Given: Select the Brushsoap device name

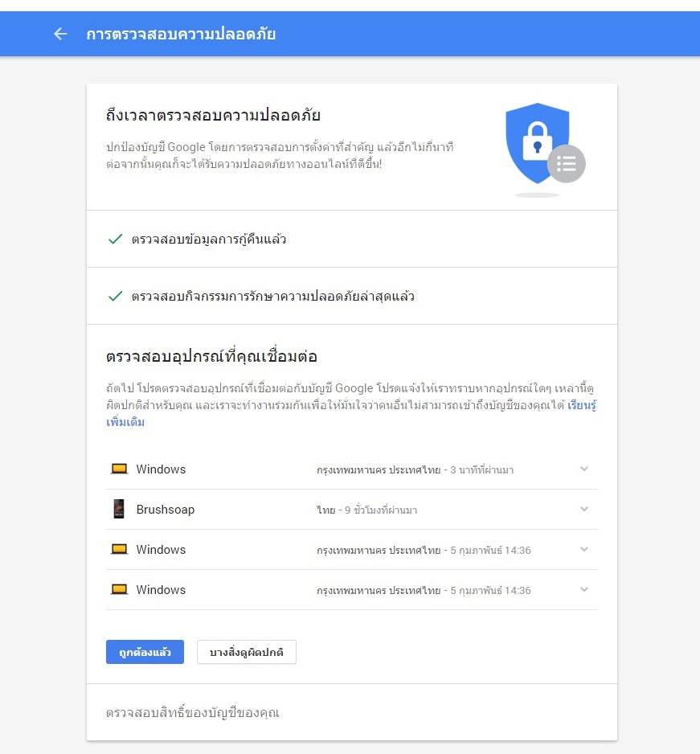Looking at the screenshot, I should pyautogui.click(x=166, y=510).
